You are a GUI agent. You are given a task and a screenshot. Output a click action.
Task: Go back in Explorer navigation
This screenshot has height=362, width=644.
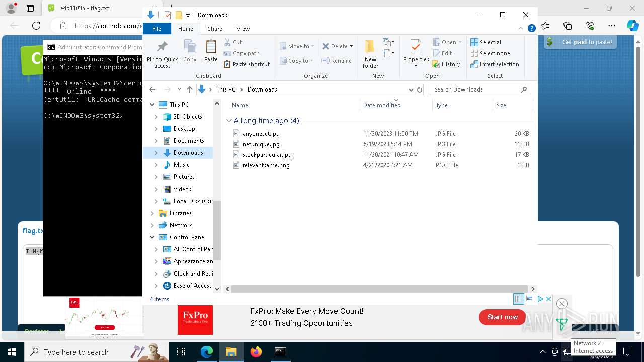click(152, 89)
